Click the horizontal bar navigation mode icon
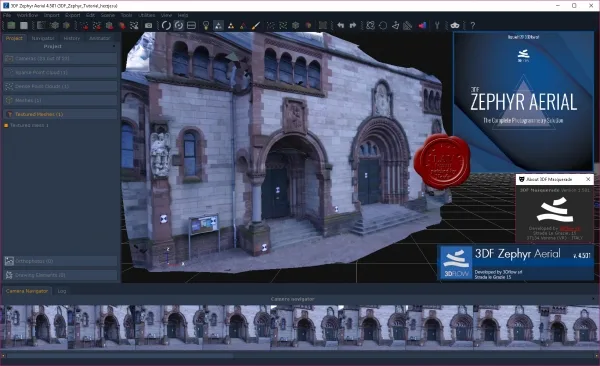Image resolution: width=600 pixels, height=366 pixels. pyautogui.click(x=191, y=25)
